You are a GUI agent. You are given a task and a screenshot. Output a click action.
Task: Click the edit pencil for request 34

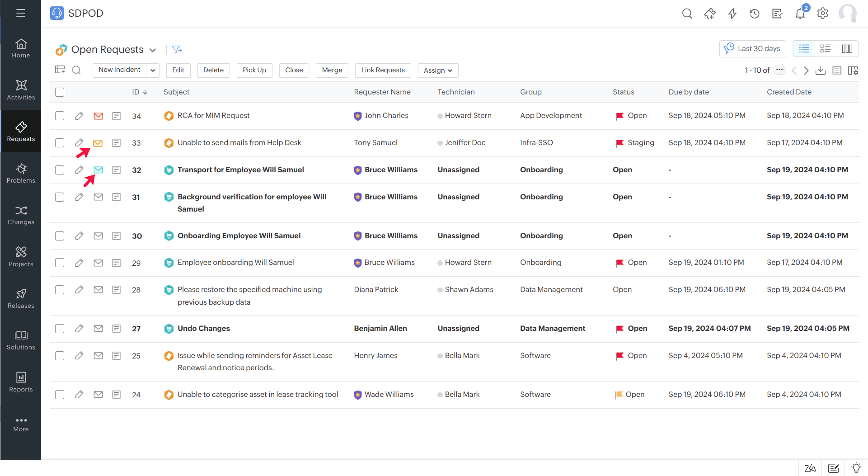coord(79,116)
